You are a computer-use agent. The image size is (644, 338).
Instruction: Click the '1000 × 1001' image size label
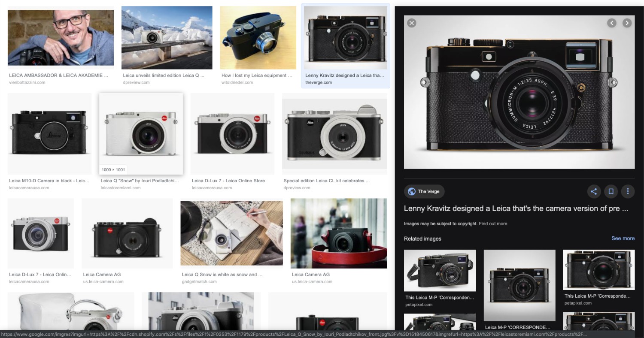tap(113, 169)
